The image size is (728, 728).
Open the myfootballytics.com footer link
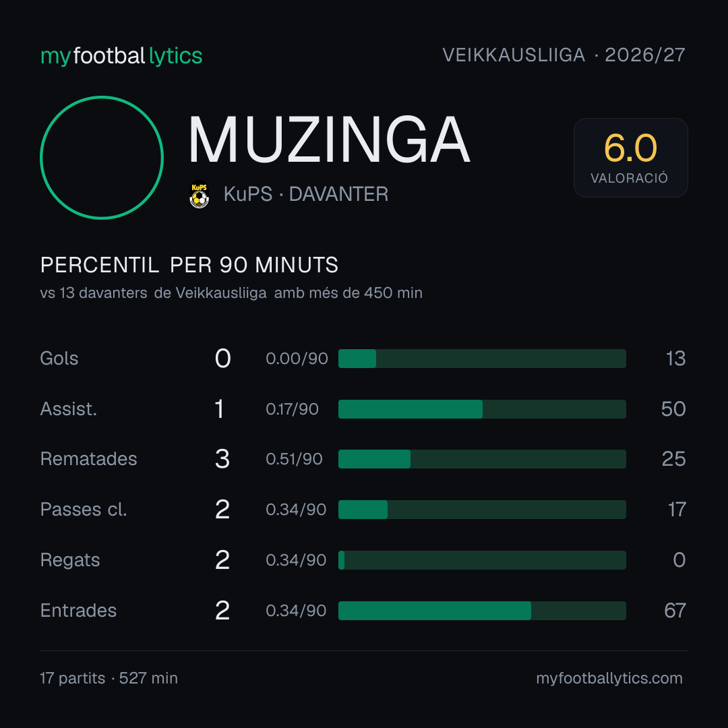tap(609, 678)
